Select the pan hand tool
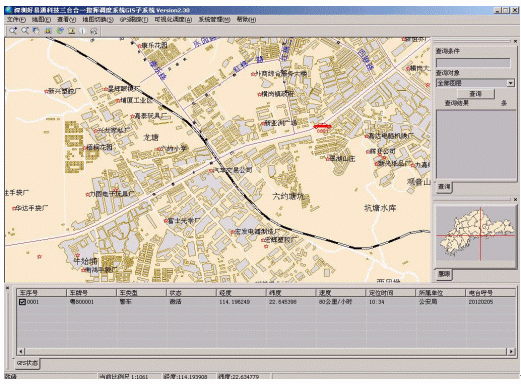 [36, 31]
